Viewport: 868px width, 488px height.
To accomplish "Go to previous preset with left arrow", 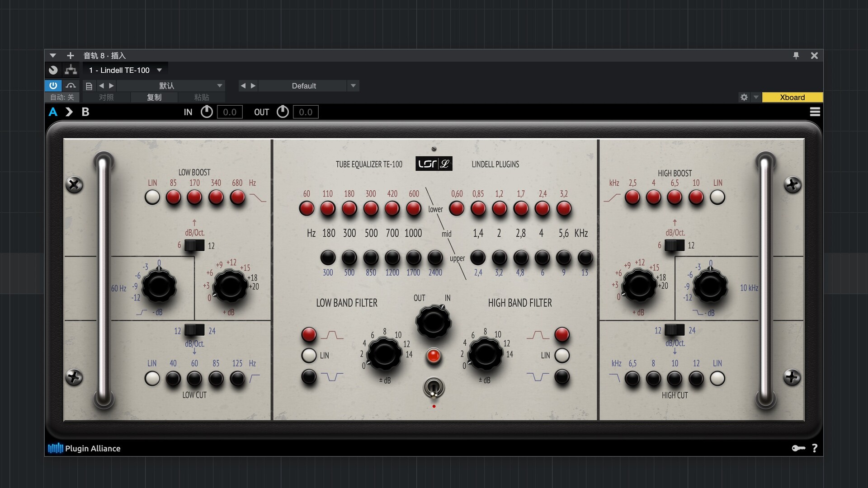I will (101, 85).
